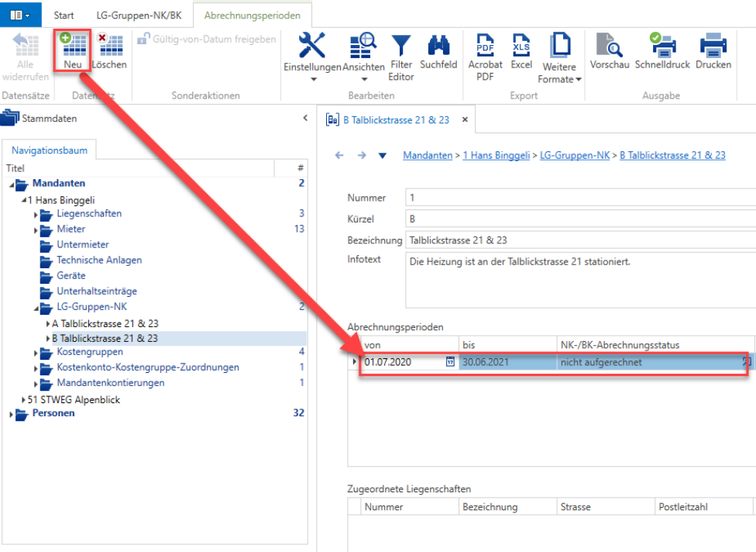The width and height of the screenshot is (756, 552).
Task: Expand 51 STWEG Alpenblick node
Action: pyautogui.click(x=23, y=399)
